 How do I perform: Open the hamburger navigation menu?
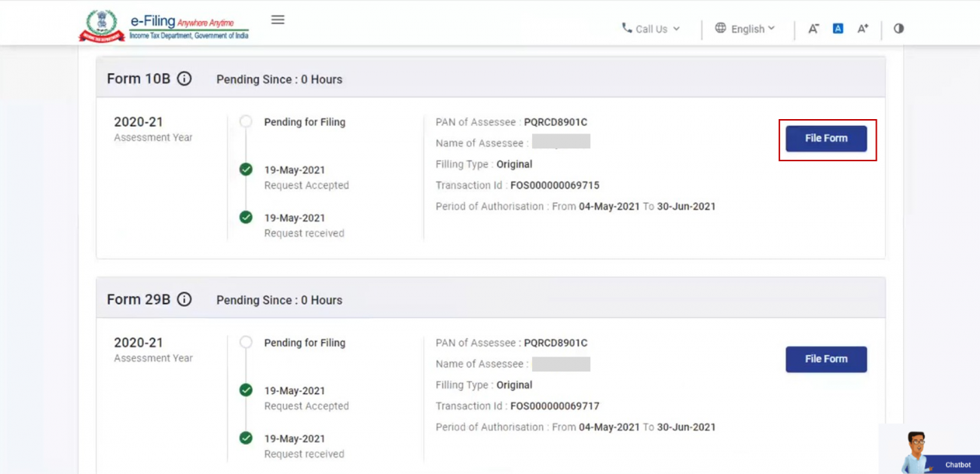pyautogui.click(x=277, y=20)
